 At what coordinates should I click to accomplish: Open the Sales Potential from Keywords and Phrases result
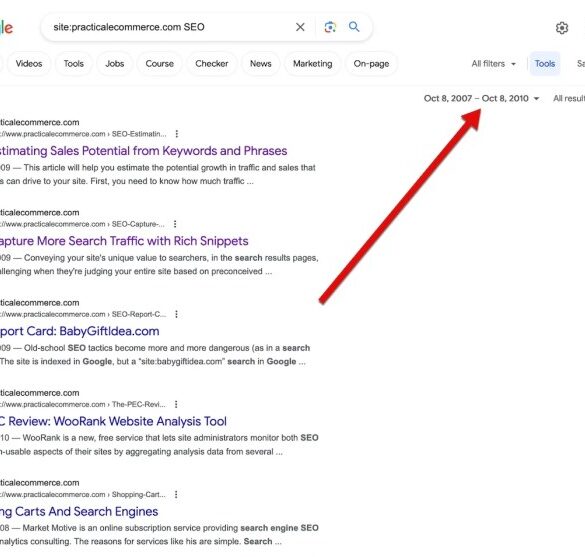click(x=143, y=151)
